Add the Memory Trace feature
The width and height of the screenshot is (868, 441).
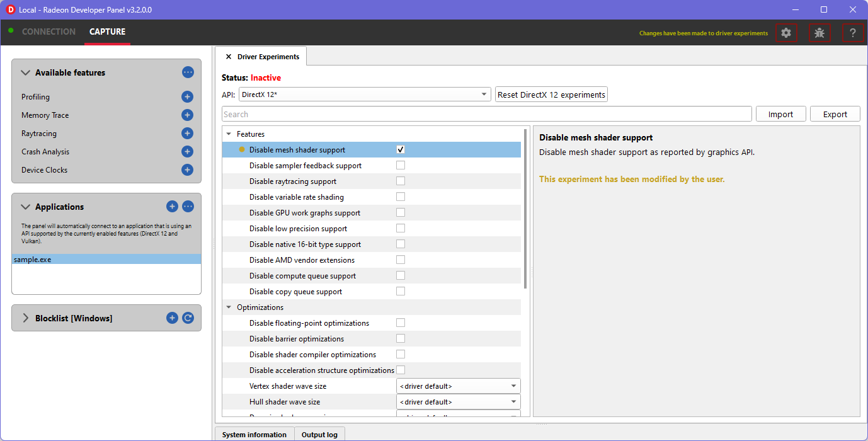[187, 115]
